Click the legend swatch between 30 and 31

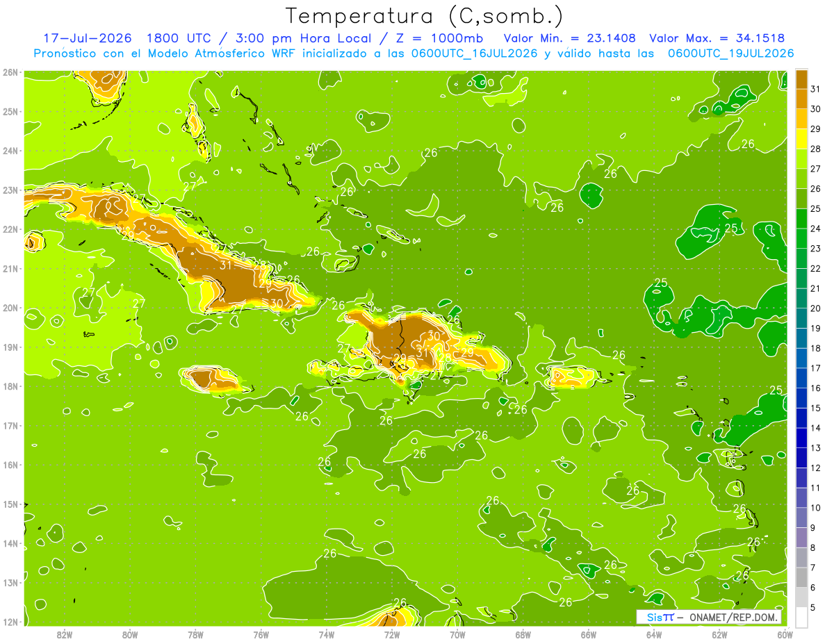(x=802, y=99)
